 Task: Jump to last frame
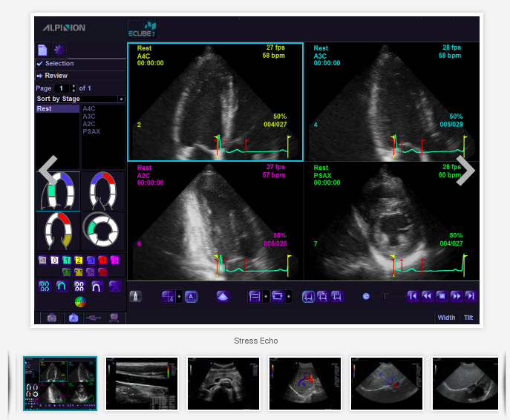click(471, 296)
